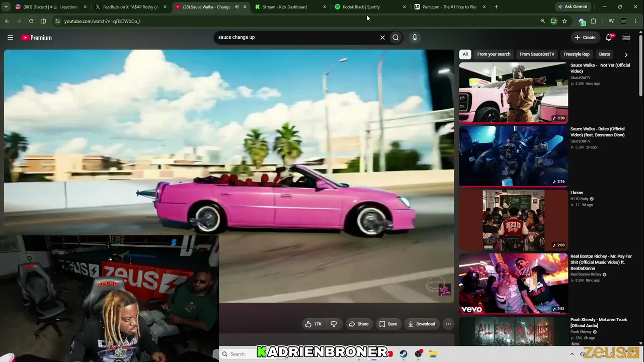Select the From your search chip

(x=494, y=54)
